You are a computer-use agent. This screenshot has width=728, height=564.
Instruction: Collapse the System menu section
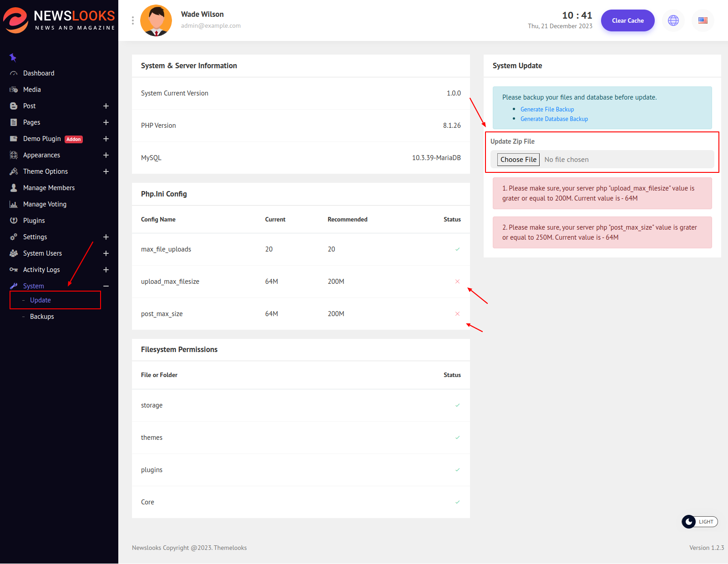click(x=106, y=286)
